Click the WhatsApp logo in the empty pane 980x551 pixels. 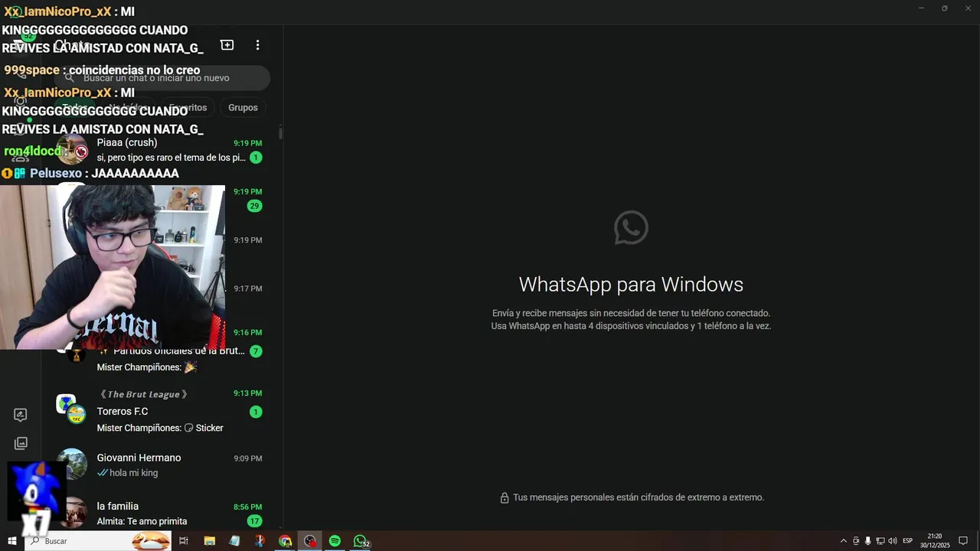pyautogui.click(x=631, y=228)
